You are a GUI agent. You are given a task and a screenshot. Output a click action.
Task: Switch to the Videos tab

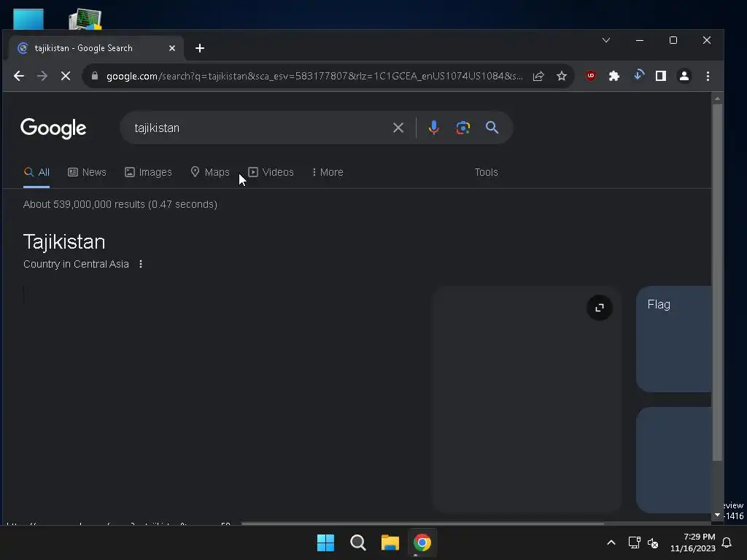tap(271, 172)
